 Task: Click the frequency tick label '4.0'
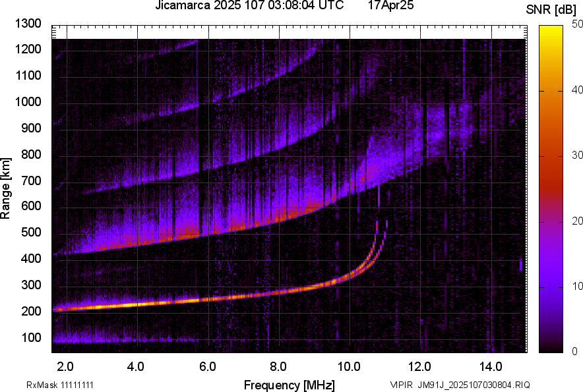pyautogui.click(x=136, y=367)
